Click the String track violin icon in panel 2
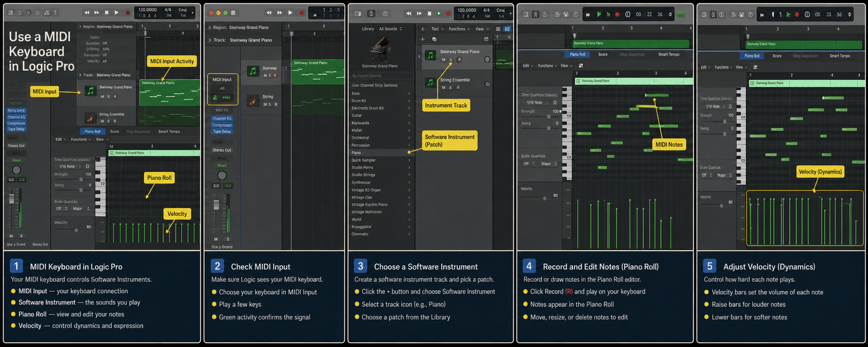This screenshot has height=347, width=868. [253, 100]
